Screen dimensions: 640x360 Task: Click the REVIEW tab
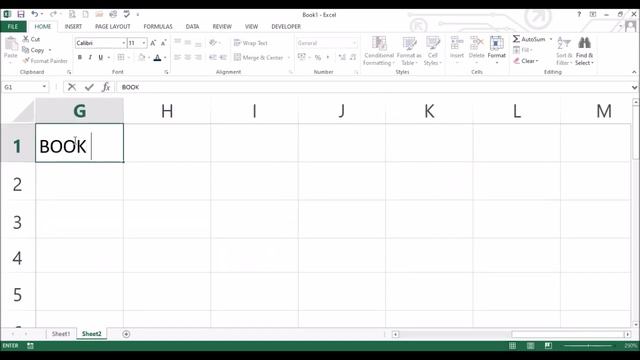pos(222,27)
